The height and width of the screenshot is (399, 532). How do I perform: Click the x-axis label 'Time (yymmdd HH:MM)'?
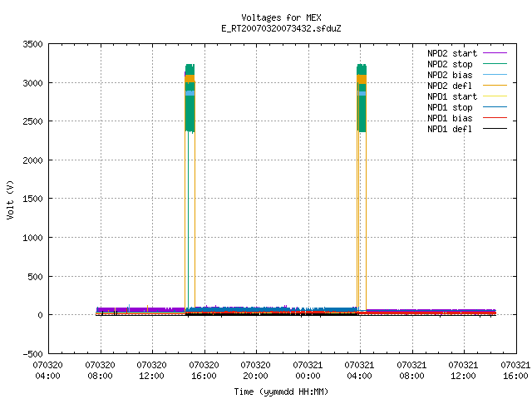281,392
